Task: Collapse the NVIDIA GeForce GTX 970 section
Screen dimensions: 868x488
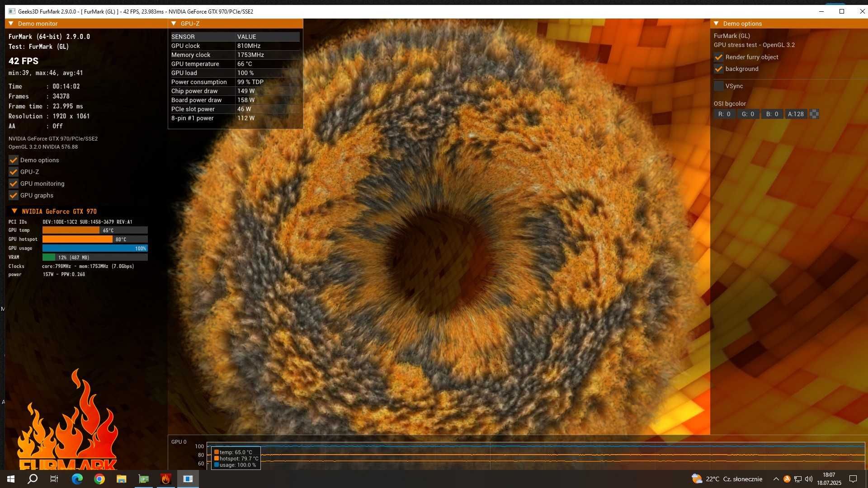Action: click(x=14, y=211)
